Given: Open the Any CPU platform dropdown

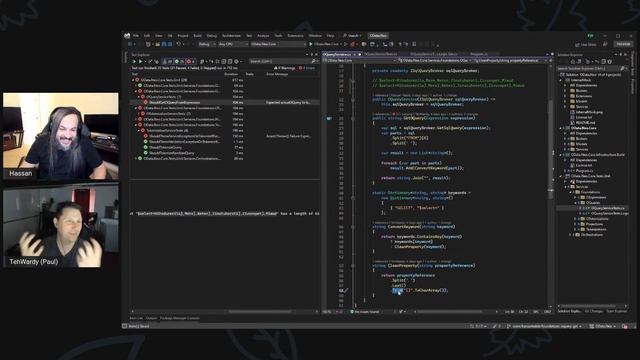Looking at the screenshot, I should pos(233,44).
